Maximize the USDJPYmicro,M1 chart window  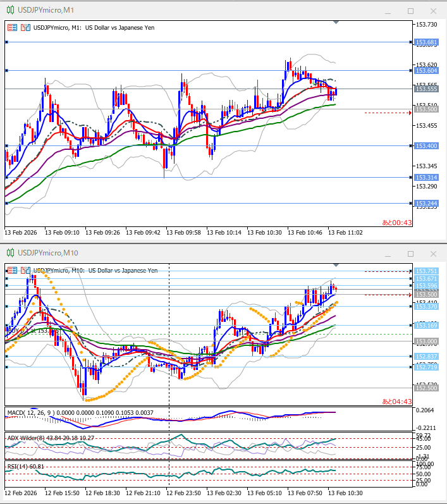click(410, 11)
